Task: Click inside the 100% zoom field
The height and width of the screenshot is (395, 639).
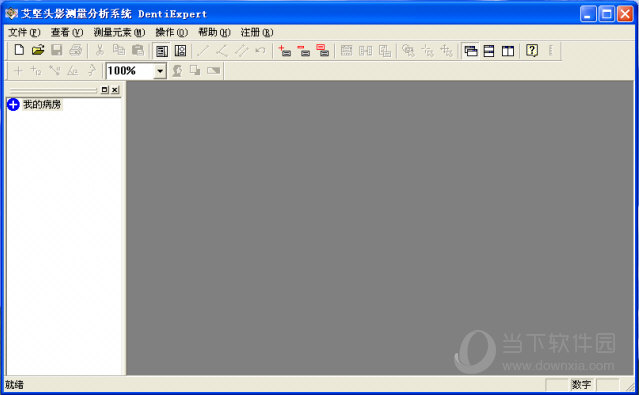Action: (130, 71)
